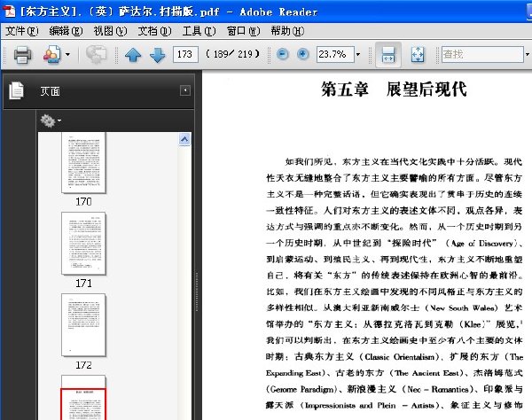
Task: Click the Pages panel document icon
Action: click(16, 91)
